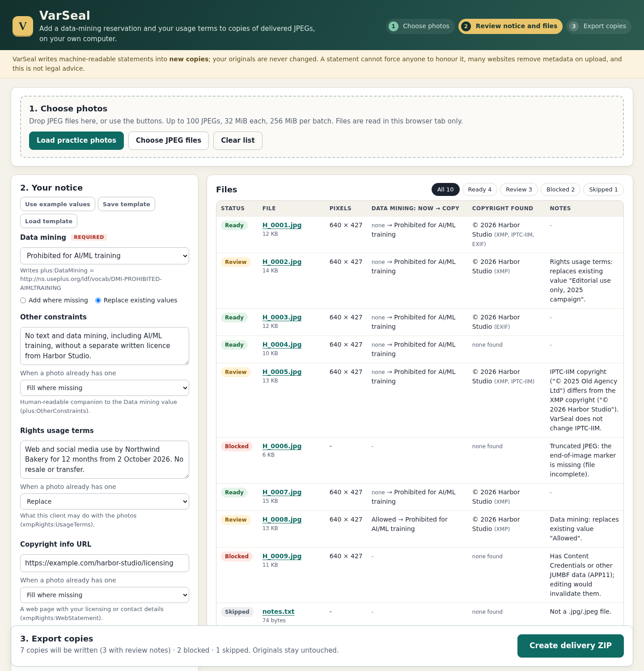Click into the Rights usage terms text area
Viewport: 644px width, 671px height.
point(105,459)
